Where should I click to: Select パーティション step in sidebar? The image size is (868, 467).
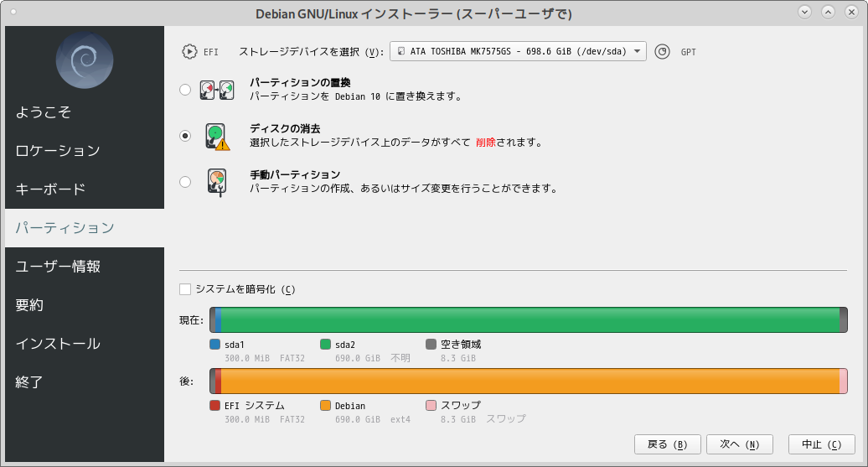(x=85, y=228)
